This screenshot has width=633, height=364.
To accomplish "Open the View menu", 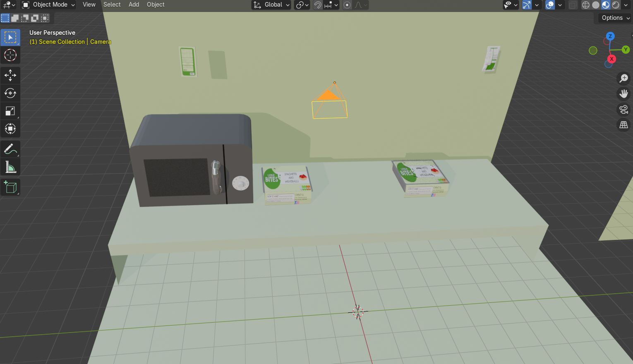I will pyautogui.click(x=89, y=5).
